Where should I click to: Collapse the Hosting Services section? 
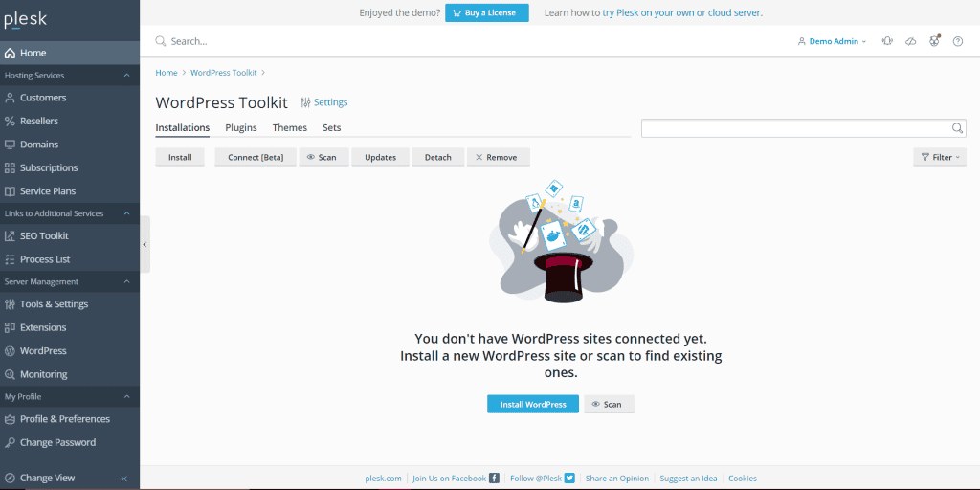tap(127, 75)
